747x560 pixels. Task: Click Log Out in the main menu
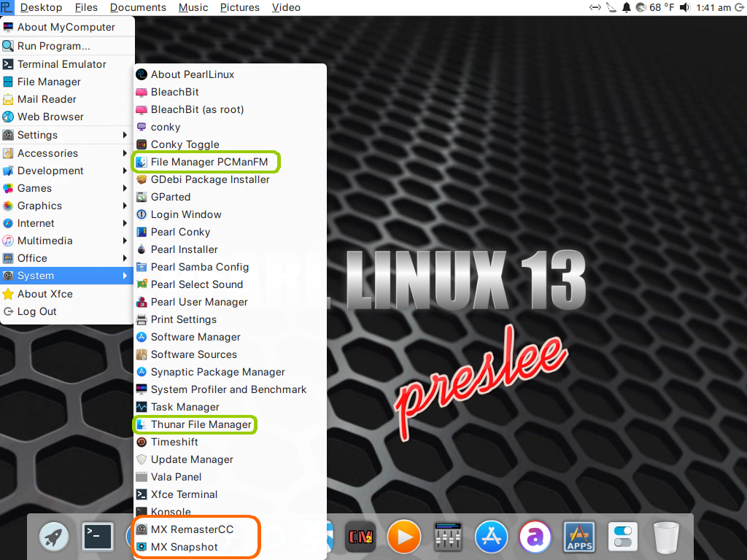[x=36, y=311]
